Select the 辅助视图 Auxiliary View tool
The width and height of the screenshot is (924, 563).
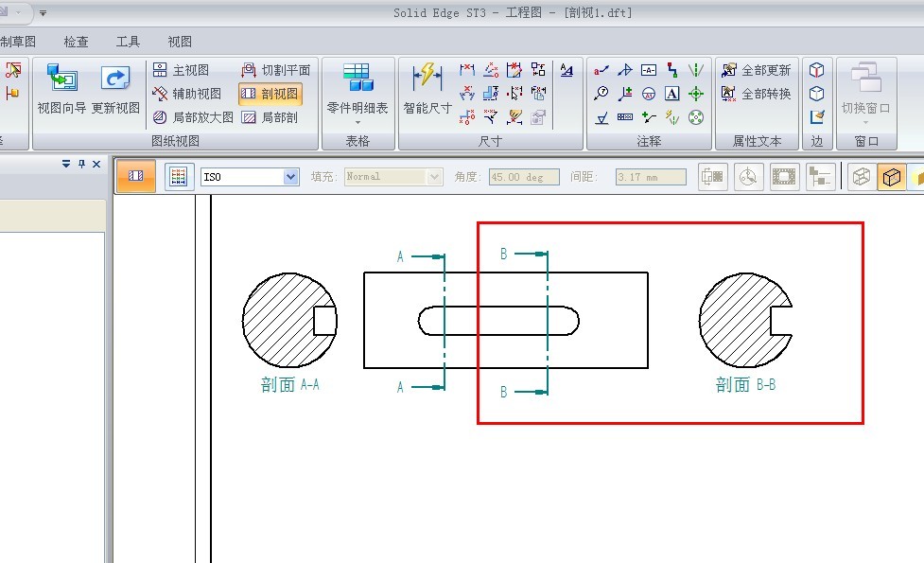(x=187, y=94)
